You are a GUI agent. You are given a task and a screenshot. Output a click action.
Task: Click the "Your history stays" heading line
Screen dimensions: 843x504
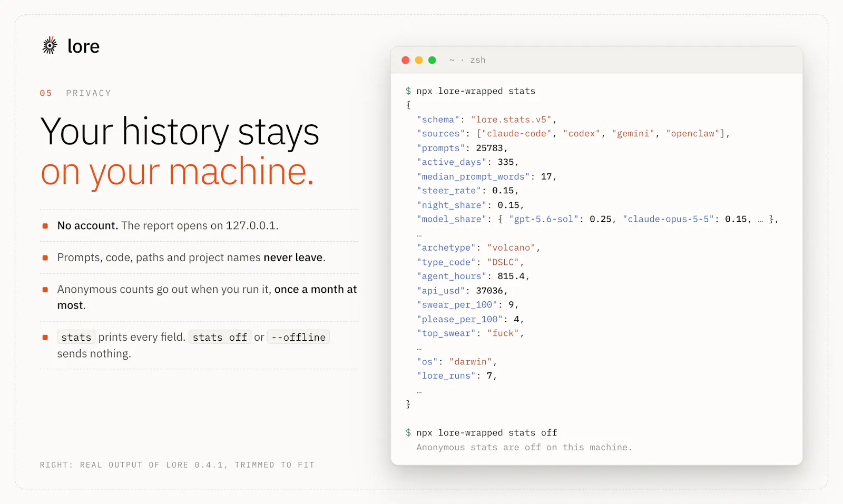tap(180, 132)
